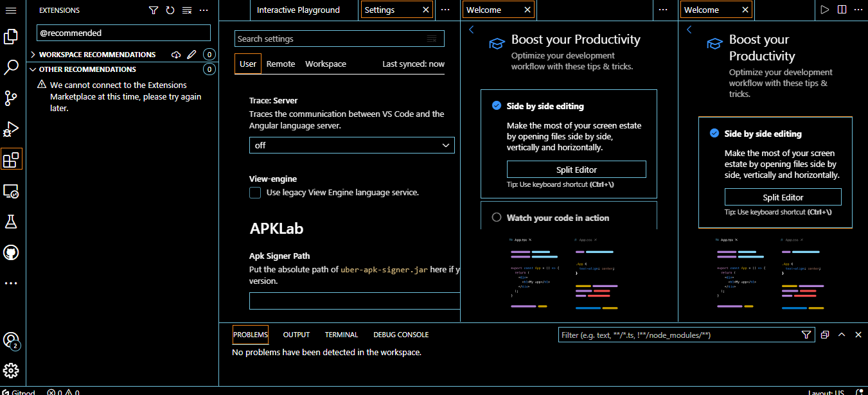
Task: Open more actions for the rightmost editor group
Action: 858,10
